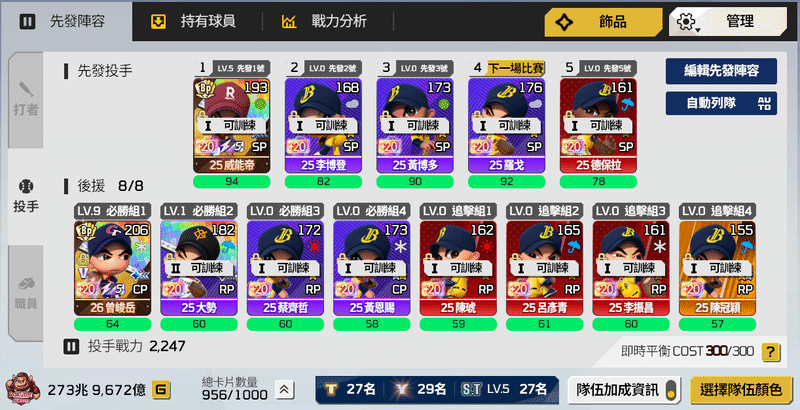This screenshot has width=800, height=410.
Task: Select the 26 曾峻岳 closer card
Action: point(113,268)
